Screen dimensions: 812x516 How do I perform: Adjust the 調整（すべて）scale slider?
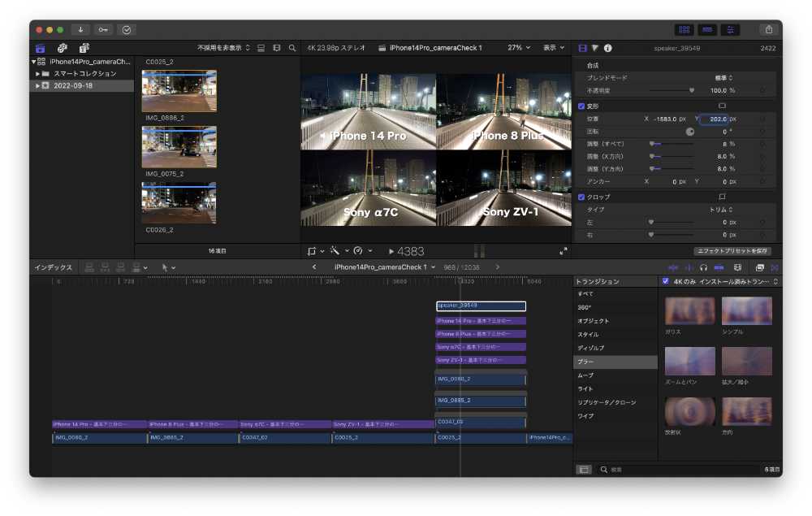coord(672,144)
